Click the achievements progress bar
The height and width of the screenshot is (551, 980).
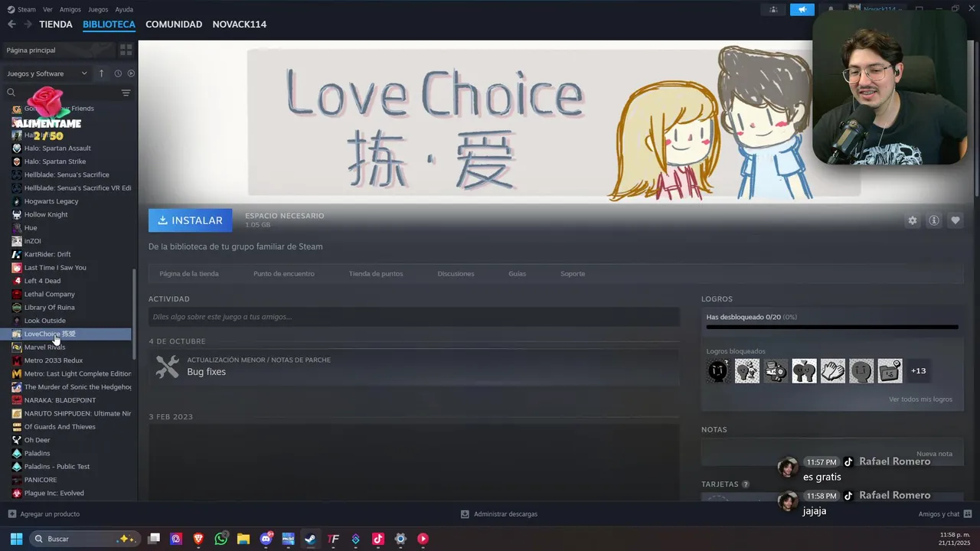[832, 327]
